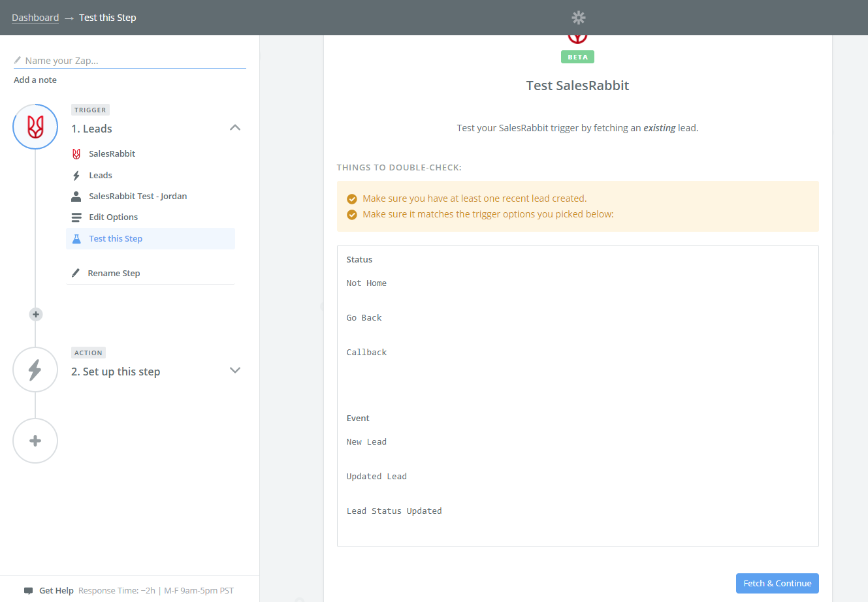The height and width of the screenshot is (602, 868).
Task: Click the 'Status' field label
Action: [359, 260]
